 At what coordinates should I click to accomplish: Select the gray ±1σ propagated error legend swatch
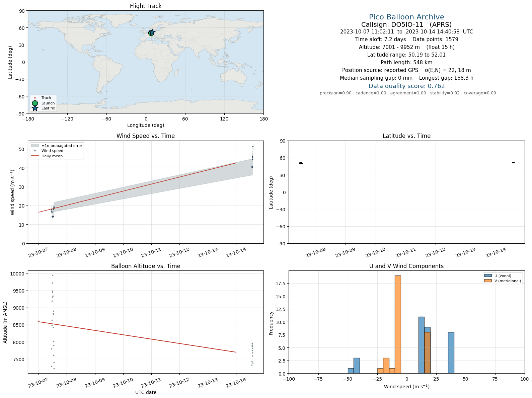pos(35,146)
